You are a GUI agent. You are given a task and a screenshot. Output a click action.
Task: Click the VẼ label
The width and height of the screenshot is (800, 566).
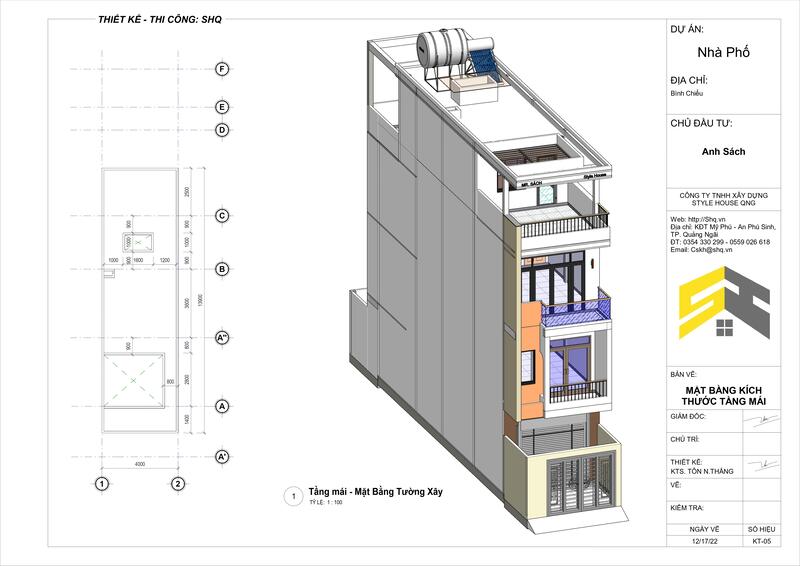[x=676, y=485]
